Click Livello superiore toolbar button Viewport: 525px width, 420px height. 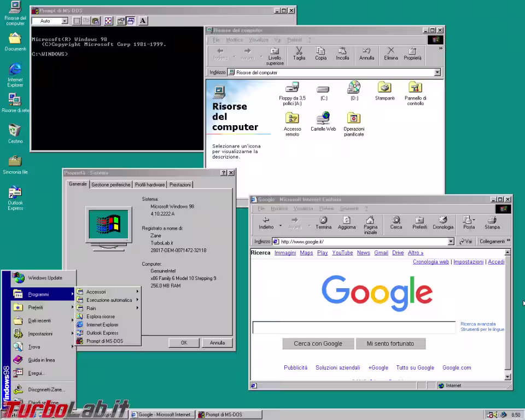(275, 56)
